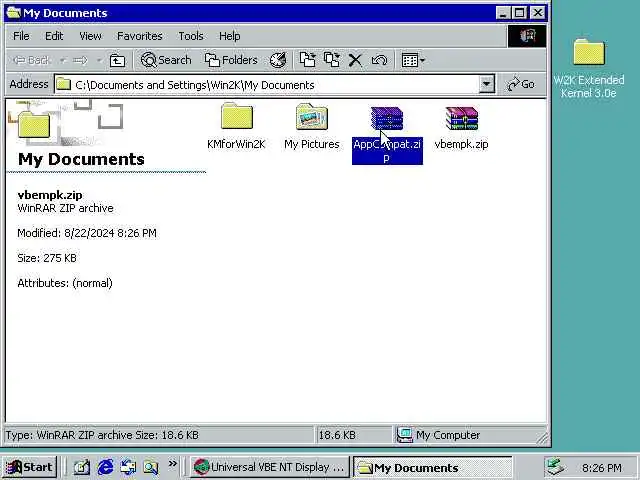Open the Help menu

[x=229, y=36]
